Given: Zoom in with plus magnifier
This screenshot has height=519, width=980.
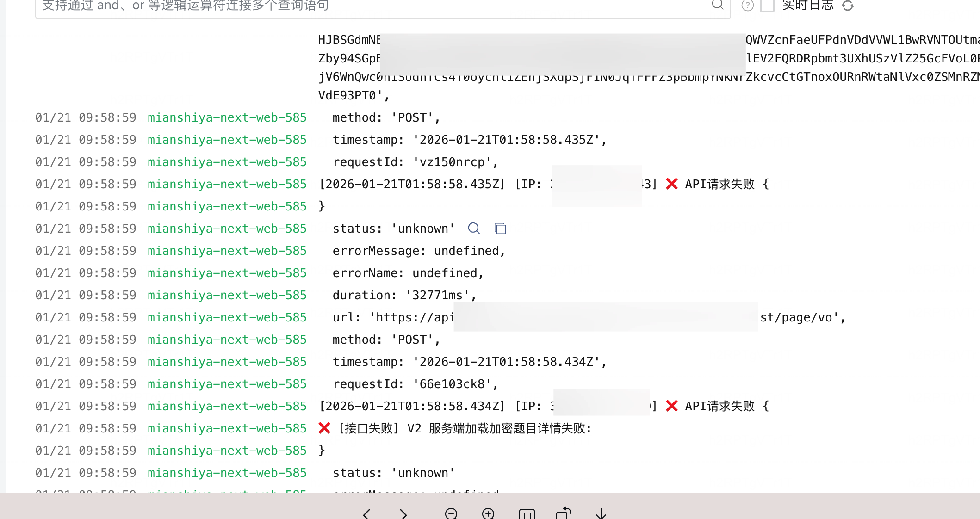Looking at the screenshot, I should pos(488,513).
